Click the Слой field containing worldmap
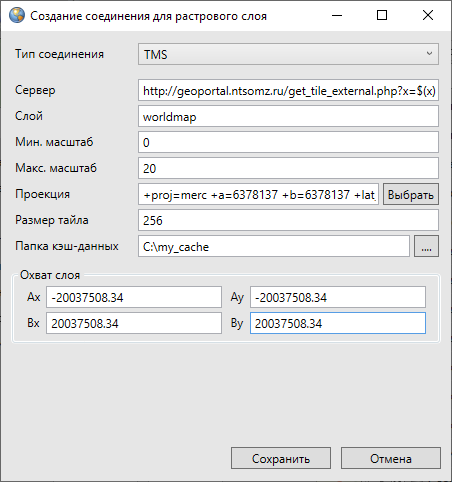Screen dimensions: 452x482 pos(288,116)
